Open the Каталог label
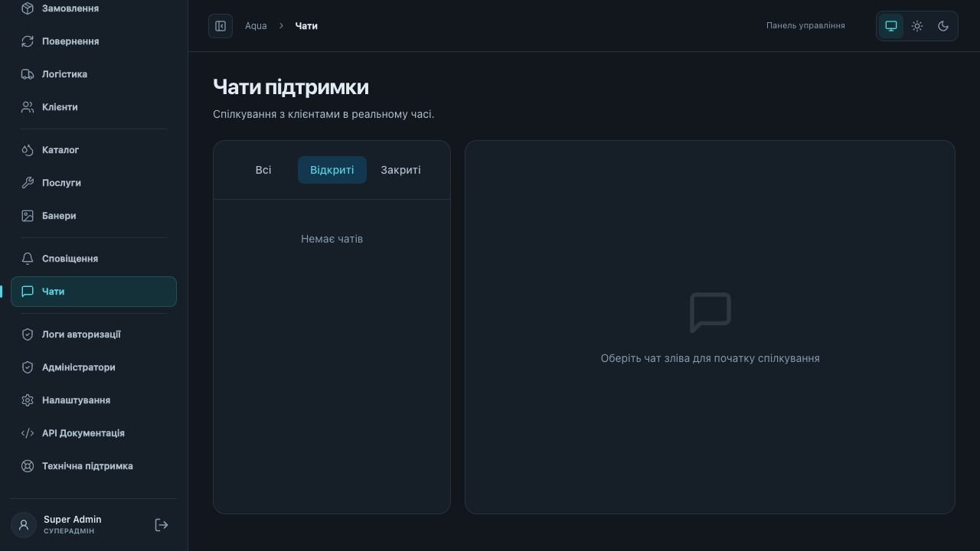Screen dimensions: 980x551 point(60,150)
